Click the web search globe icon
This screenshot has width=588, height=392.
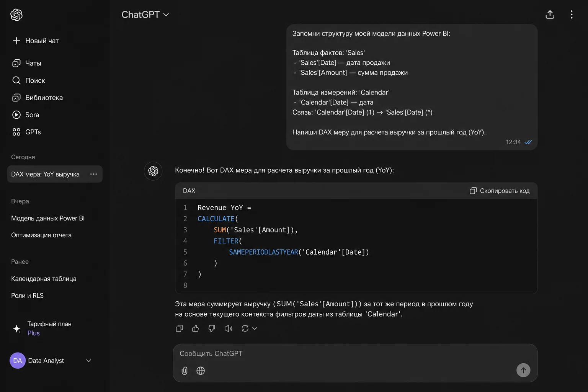pos(201,371)
